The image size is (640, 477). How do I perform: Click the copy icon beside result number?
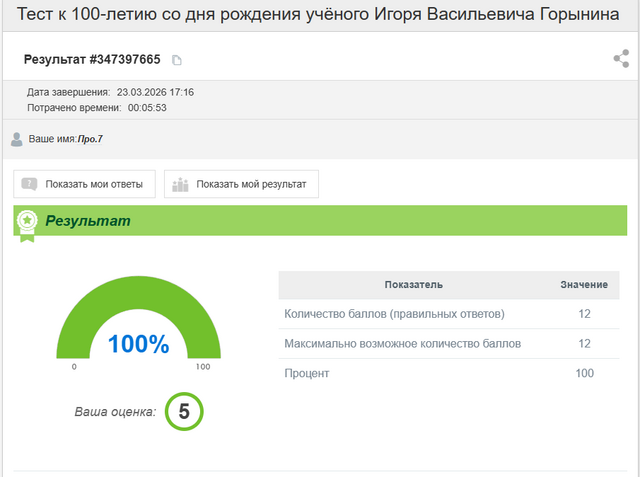177,60
